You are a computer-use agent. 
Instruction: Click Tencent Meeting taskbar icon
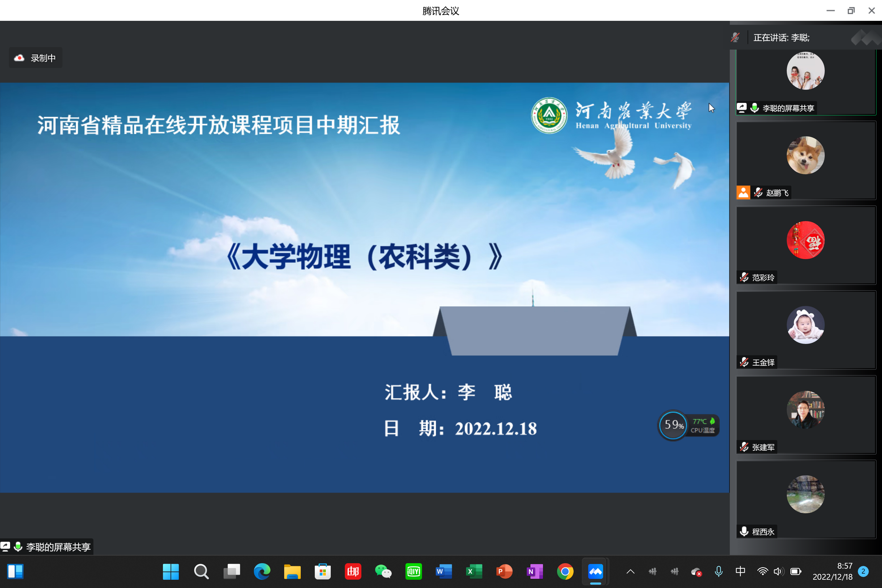point(595,571)
